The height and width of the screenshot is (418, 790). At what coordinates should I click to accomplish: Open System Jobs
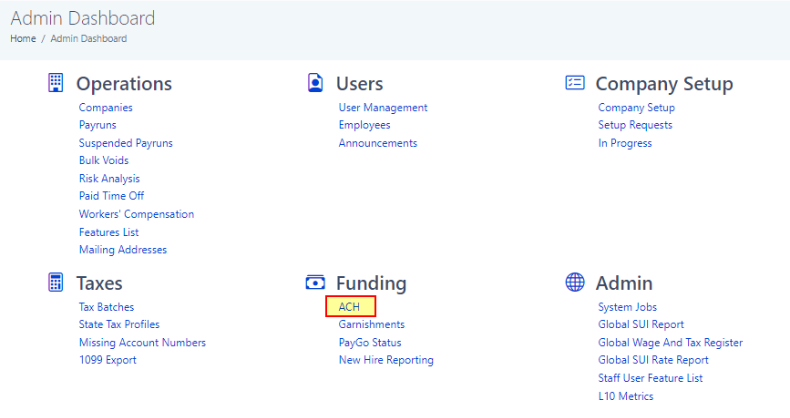pyautogui.click(x=628, y=307)
